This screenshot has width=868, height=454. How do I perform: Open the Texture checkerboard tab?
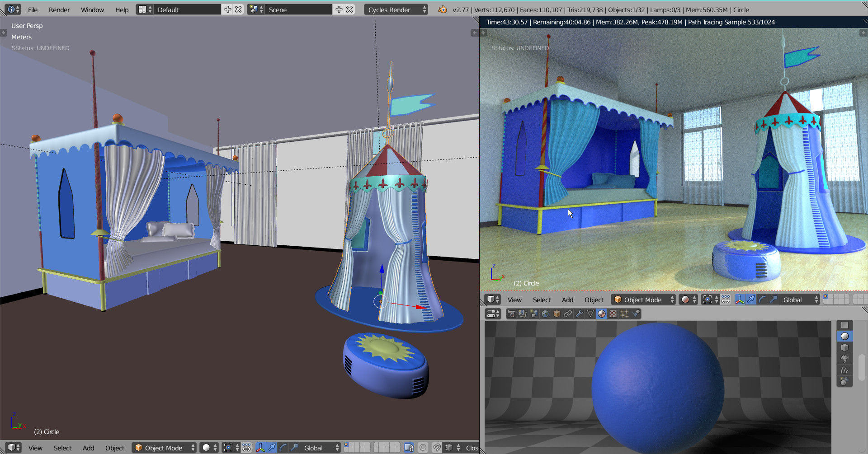(x=613, y=314)
